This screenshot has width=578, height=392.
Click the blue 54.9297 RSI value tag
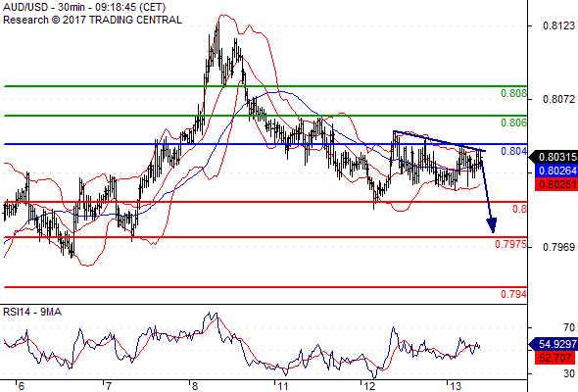554,344
